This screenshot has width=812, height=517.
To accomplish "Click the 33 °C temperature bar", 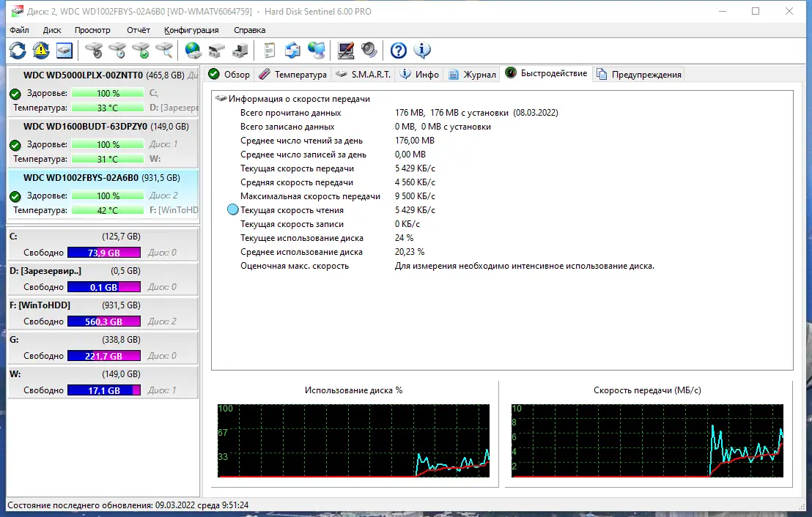I will point(108,108).
